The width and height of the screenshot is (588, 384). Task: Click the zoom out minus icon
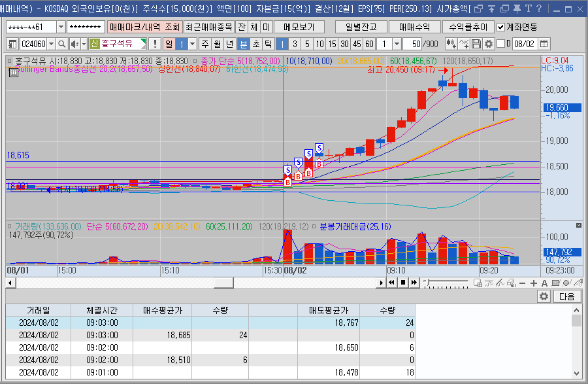tap(523, 283)
